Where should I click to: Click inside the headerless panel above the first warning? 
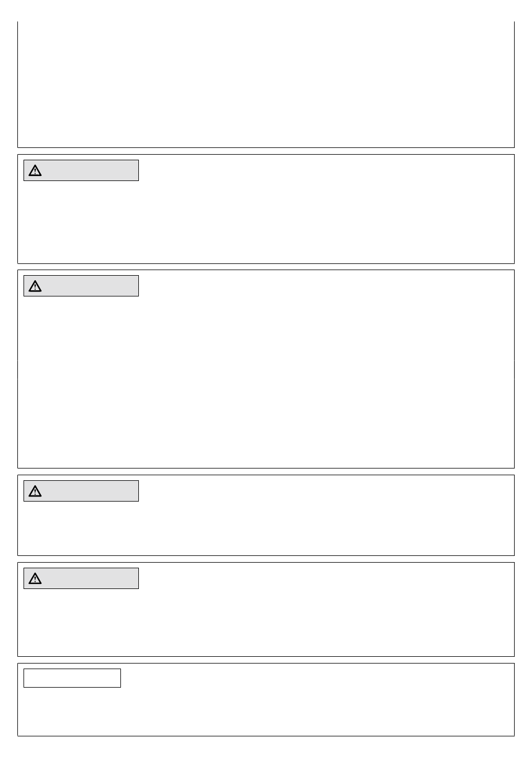[x=266, y=84]
